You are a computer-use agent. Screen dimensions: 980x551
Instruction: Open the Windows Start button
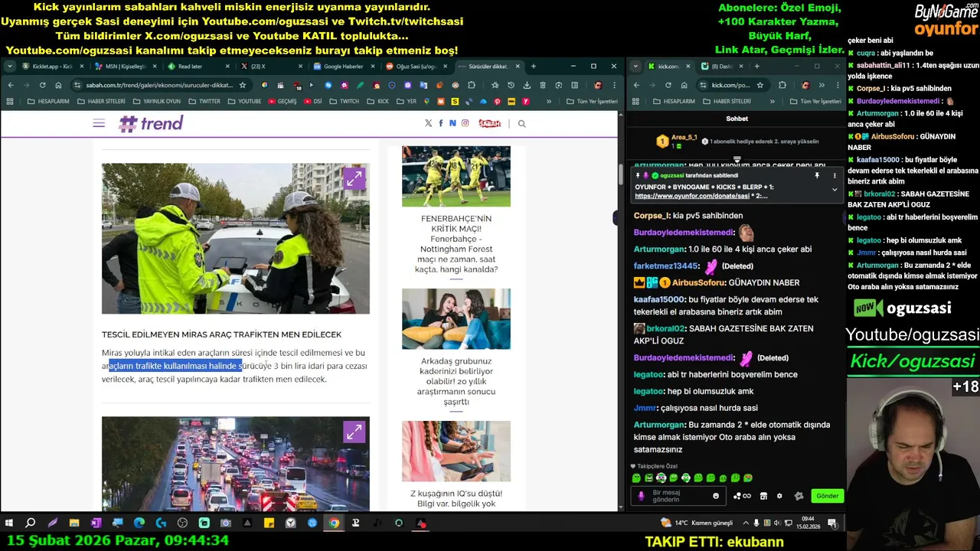[x=9, y=523]
